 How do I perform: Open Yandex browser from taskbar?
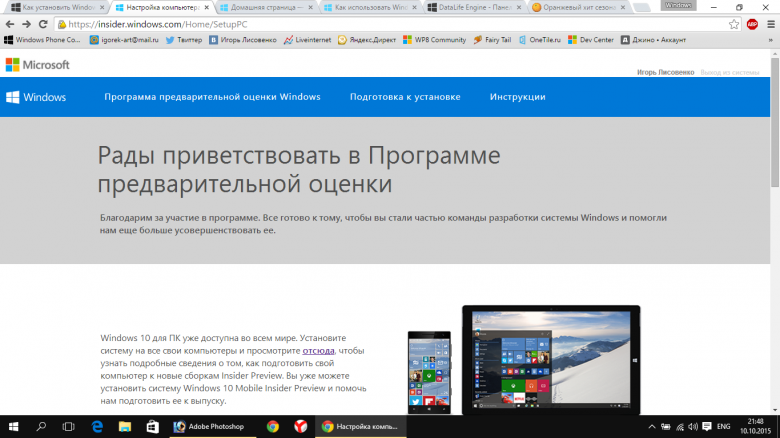(x=300, y=427)
